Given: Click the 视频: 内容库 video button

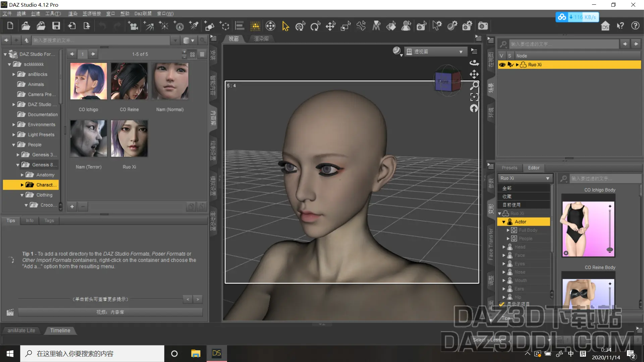Looking at the screenshot, I should point(110,312).
